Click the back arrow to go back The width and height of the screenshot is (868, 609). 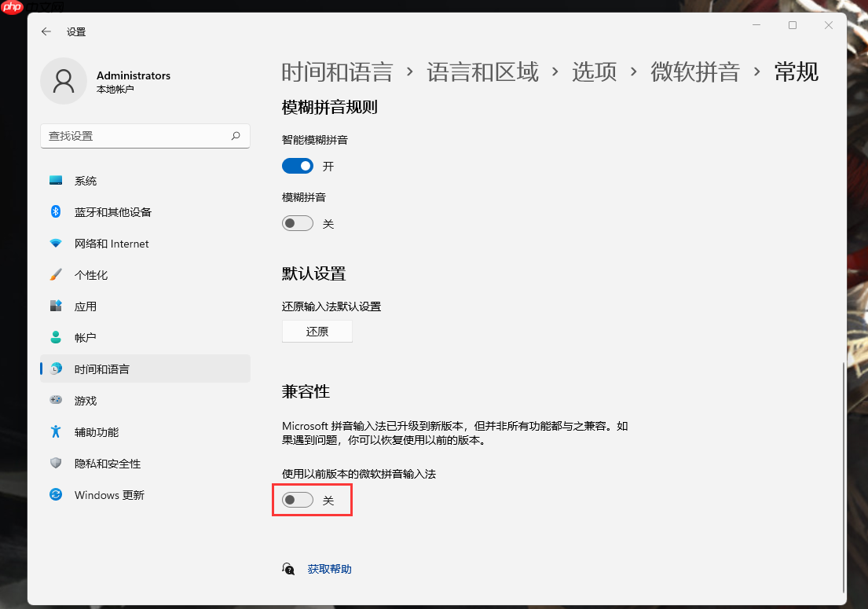pyautogui.click(x=46, y=31)
